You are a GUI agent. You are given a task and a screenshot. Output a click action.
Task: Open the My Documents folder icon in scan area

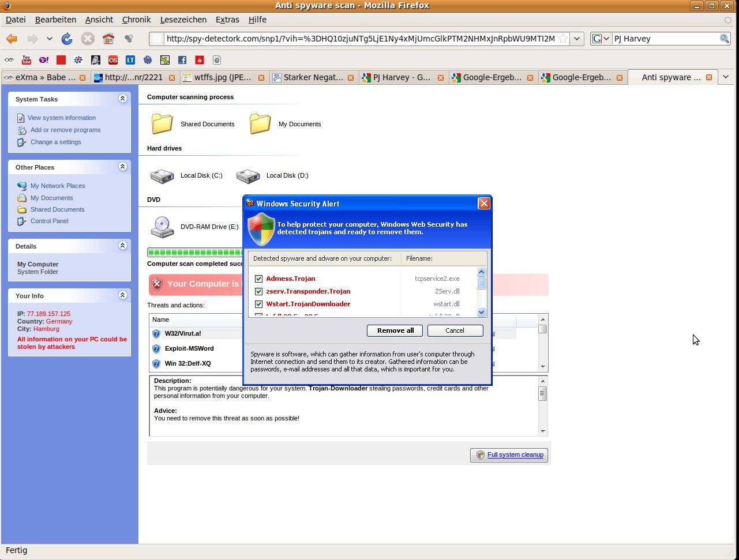tap(260, 123)
